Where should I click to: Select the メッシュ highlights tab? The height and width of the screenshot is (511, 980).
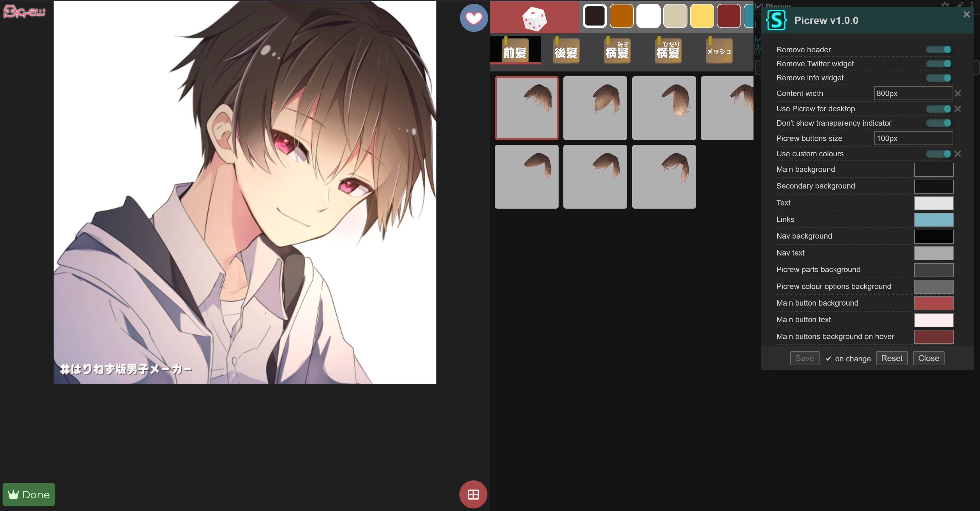point(719,50)
